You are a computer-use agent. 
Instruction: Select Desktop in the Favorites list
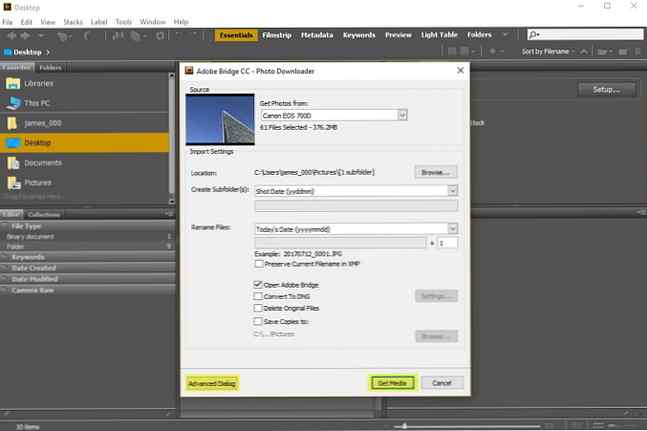pyautogui.click(x=85, y=143)
